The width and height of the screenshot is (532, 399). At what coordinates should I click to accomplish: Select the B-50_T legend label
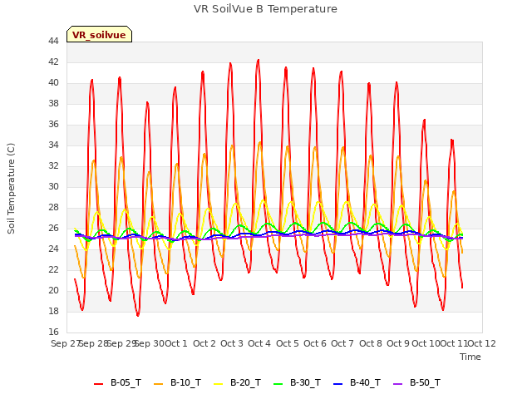point(425,382)
